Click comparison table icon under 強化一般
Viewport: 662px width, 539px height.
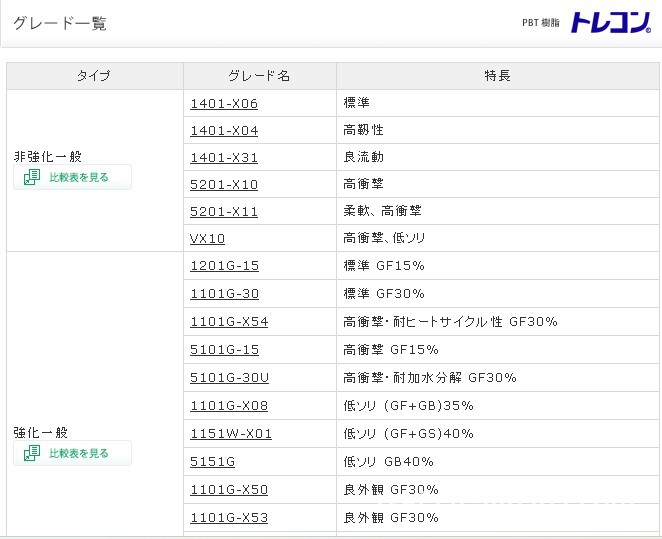tap(32, 454)
